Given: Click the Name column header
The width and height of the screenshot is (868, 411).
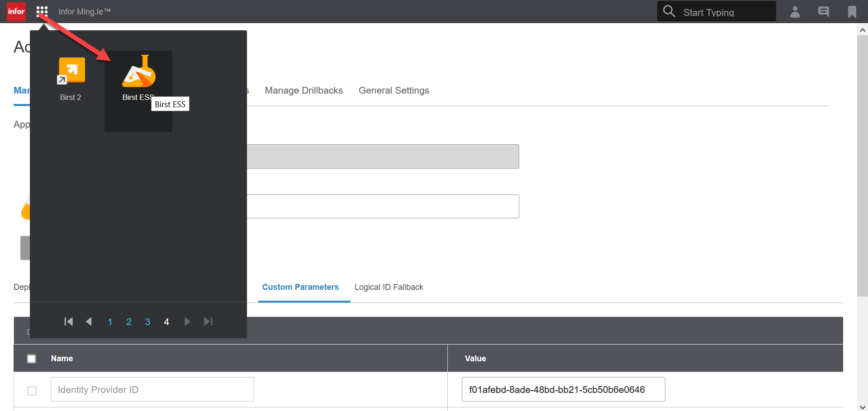Looking at the screenshot, I should pos(62,359).
